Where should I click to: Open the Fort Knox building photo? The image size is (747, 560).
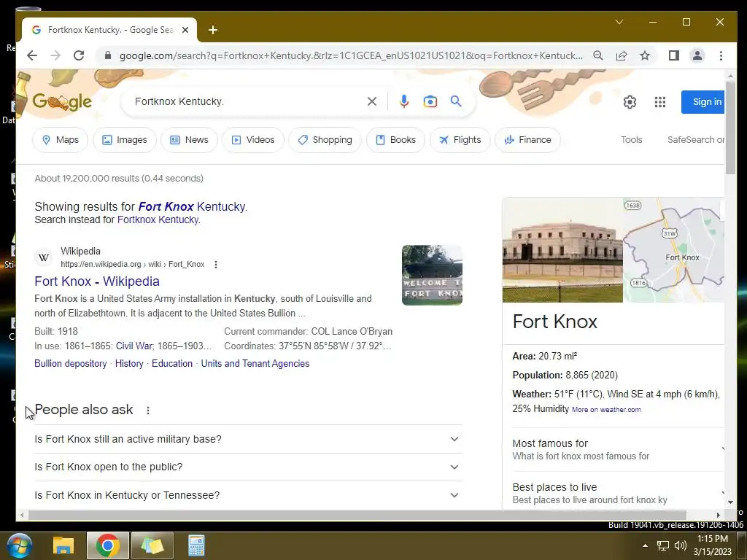click(562, 250)
